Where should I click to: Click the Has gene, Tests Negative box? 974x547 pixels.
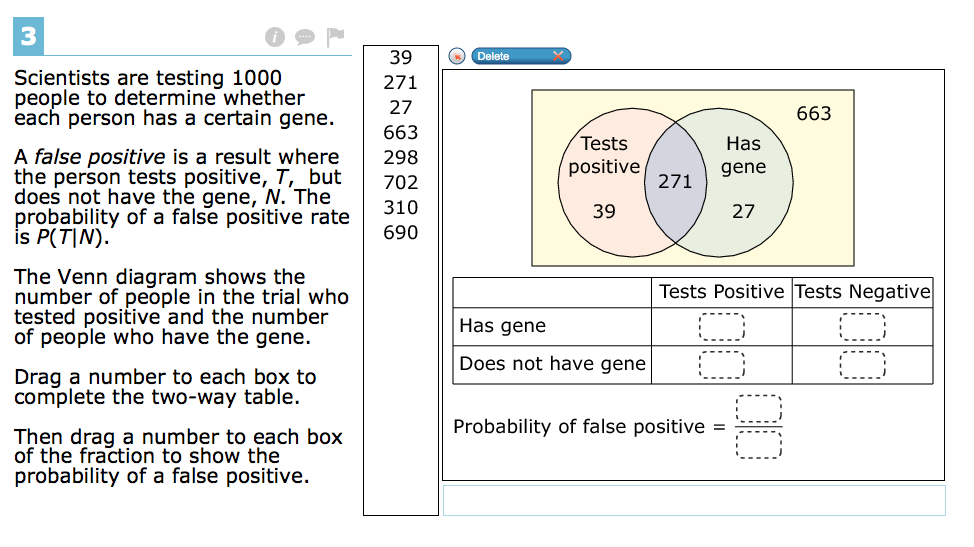coord(862,327)
